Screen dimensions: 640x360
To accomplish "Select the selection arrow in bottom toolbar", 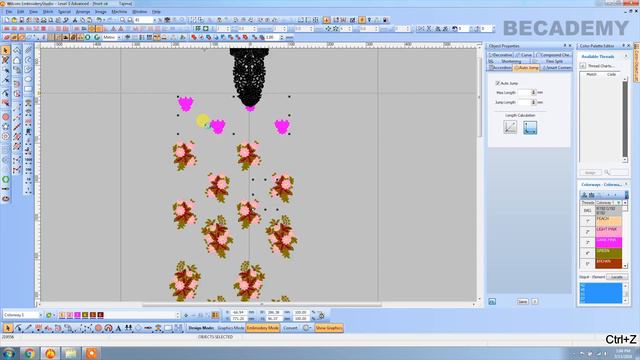I will pos(8,328).
